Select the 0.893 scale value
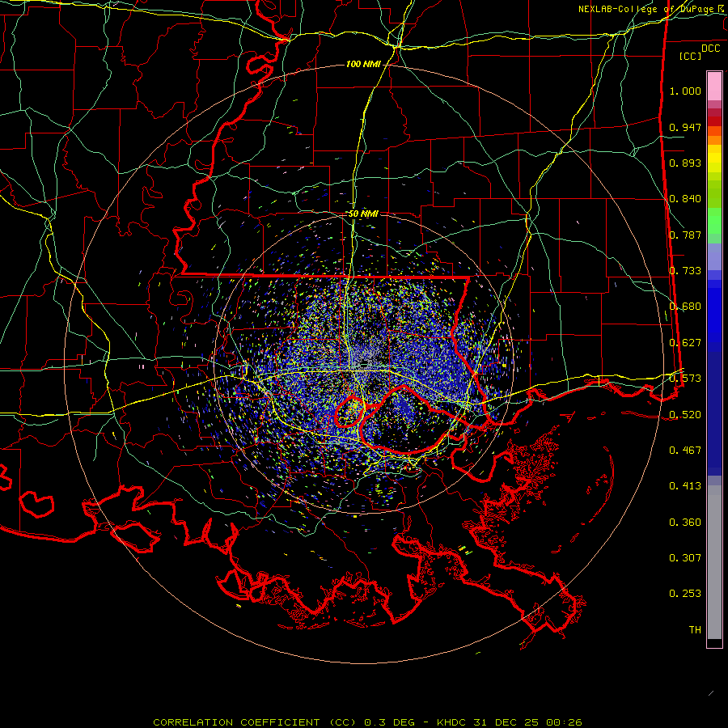The height and width of the screenshot is (728, 728). pyautogui.click(x=685, y=163)
